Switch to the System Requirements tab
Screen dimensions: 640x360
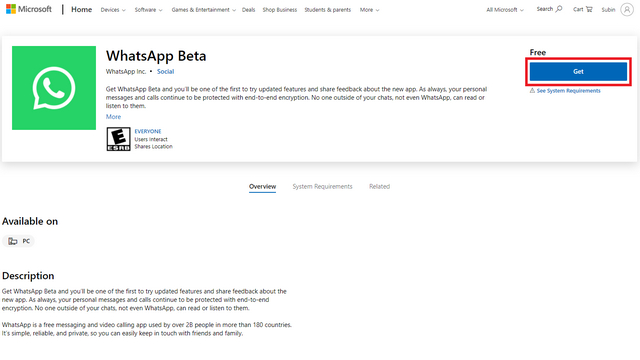coord(322,187)
